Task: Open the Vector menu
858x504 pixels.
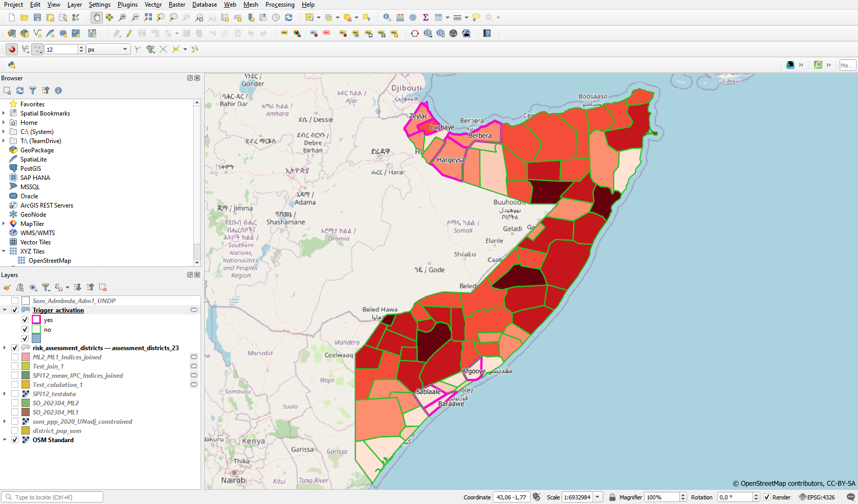Action: 153,5
